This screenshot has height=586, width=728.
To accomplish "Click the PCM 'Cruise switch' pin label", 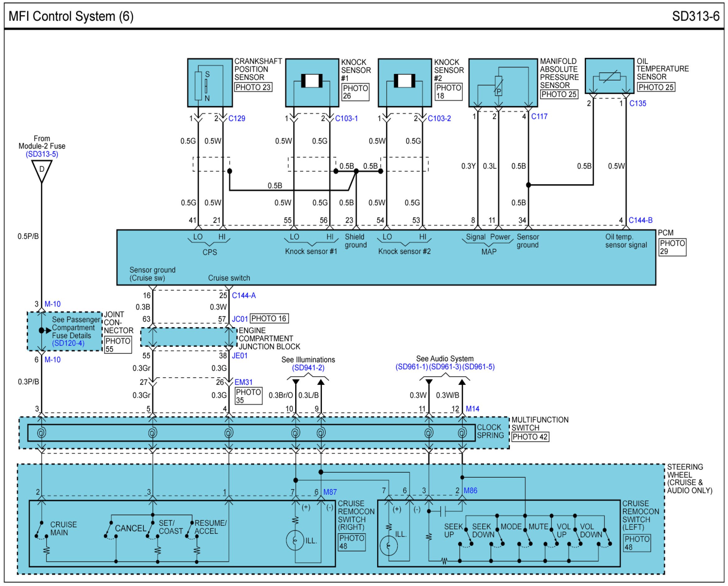I will click(x=229, y=278).
